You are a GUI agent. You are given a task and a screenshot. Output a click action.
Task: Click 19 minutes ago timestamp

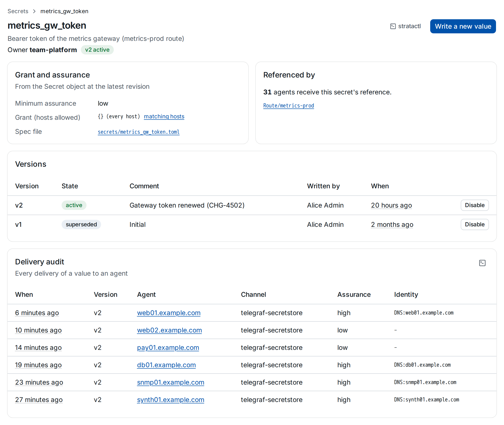click(38, 365)
